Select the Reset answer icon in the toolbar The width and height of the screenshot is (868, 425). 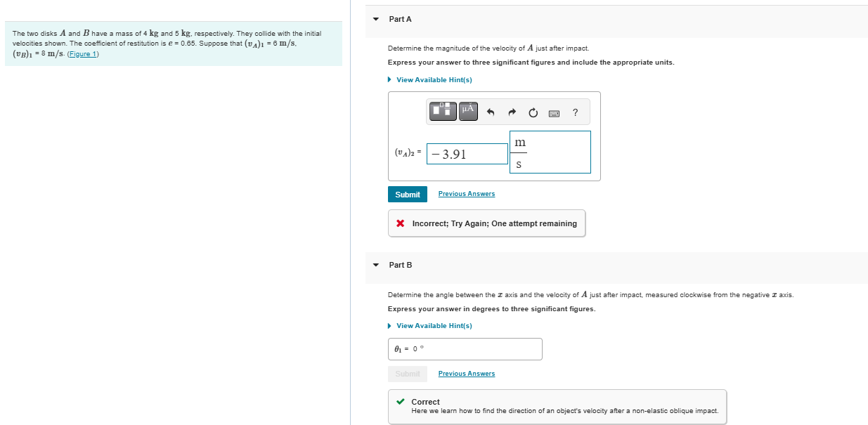533,111
